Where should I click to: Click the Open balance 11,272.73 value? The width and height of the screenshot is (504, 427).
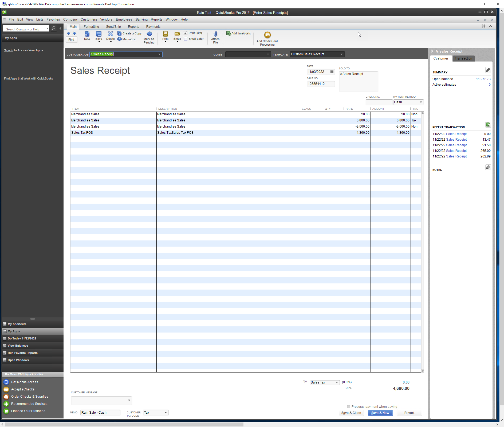[483, 79]
